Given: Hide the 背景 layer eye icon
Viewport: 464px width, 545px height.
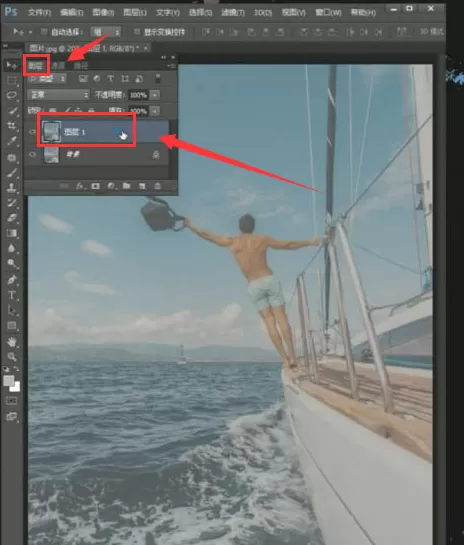Looking at the screenshot, I should (x=32, y=154).
